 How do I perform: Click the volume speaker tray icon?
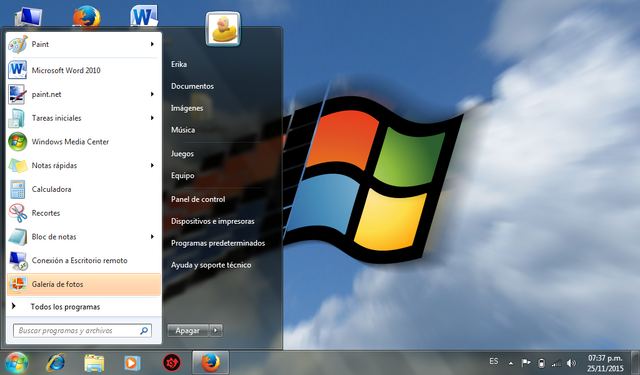click(571, 362)
